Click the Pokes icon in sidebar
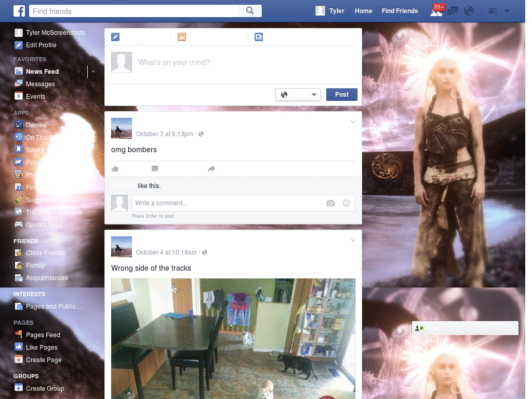The width and height of the screenshot is (532, 399). pyautogui.click(x=19, y=162)
